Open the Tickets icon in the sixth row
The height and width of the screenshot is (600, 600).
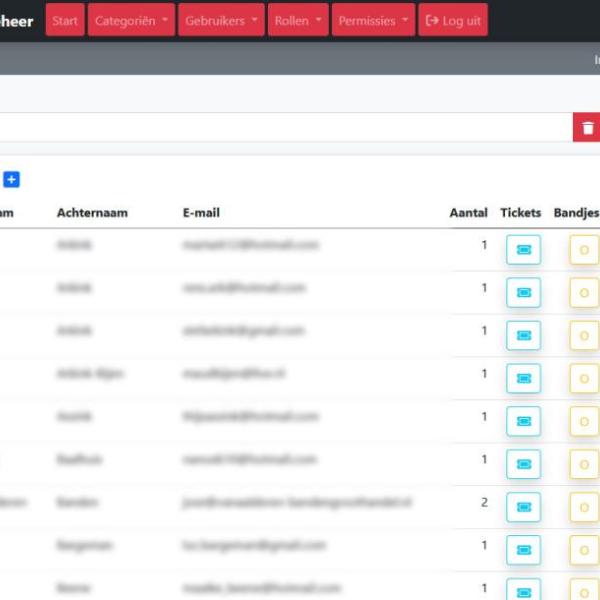point(523,464)
